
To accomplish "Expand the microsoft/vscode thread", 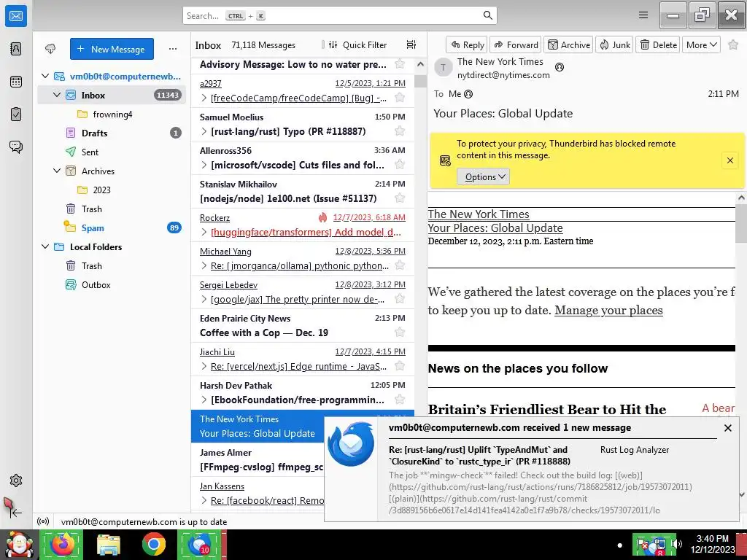I will pyautogui.click(x=204, y=166).
